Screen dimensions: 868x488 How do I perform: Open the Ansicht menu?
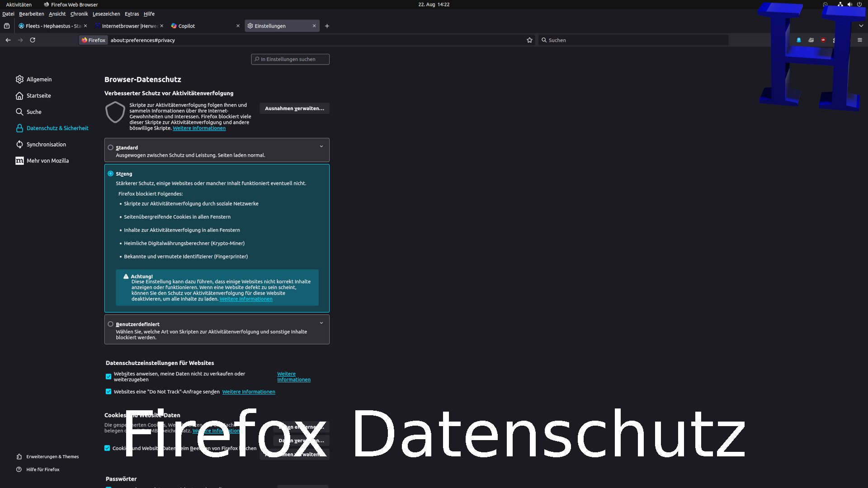(57, 14)
